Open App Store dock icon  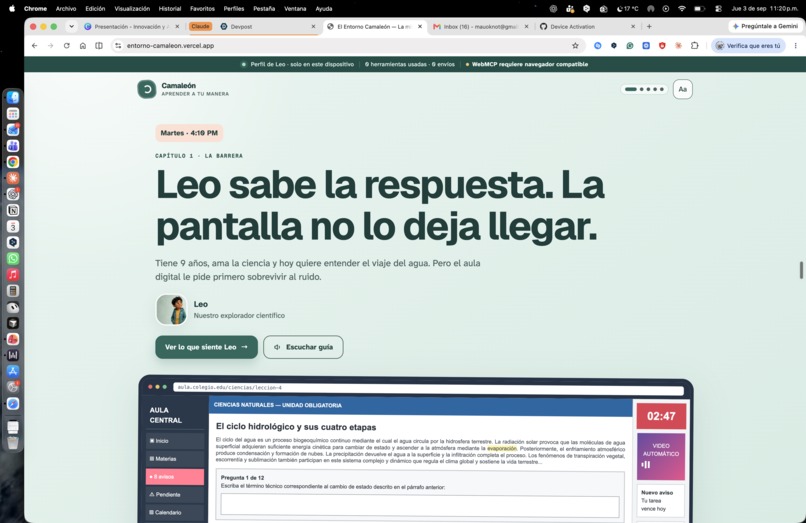click(x=13, y=371)
